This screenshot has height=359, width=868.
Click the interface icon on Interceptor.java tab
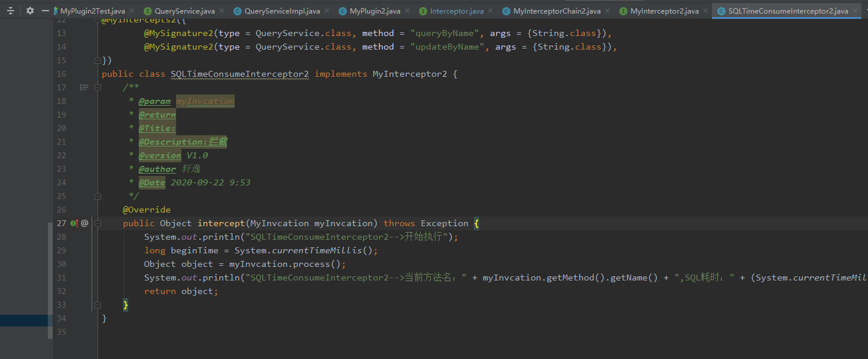click(423, 11)
